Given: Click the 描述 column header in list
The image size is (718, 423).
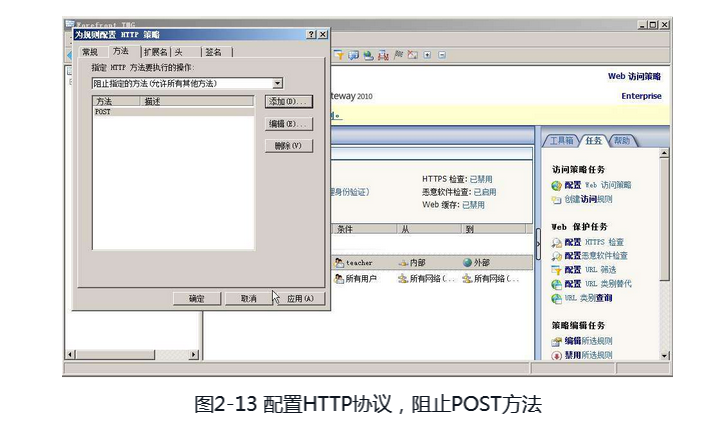Looking at the screenshot, I should tap(197, 102).
